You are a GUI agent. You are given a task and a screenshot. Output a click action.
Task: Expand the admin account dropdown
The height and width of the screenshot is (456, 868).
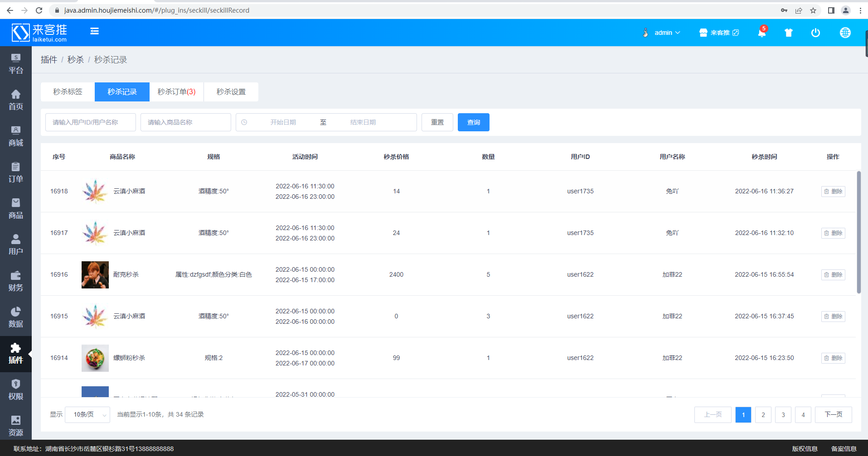pos(662,33)
